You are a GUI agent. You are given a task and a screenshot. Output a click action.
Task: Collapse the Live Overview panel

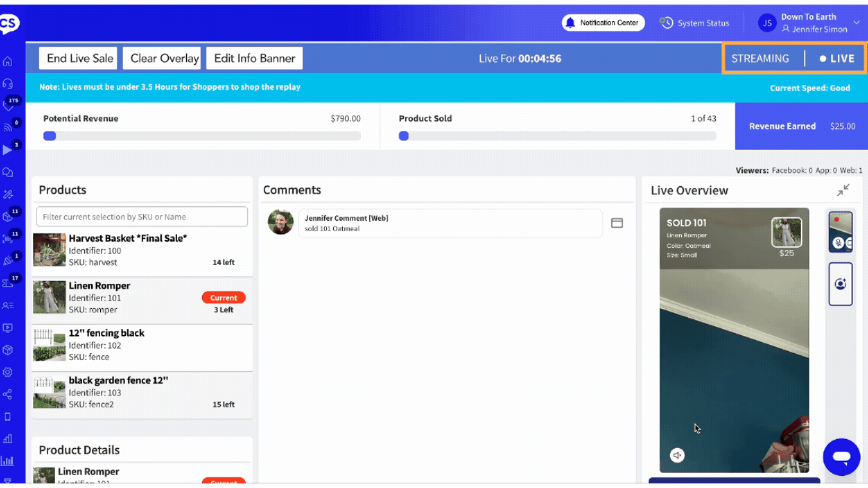tap(843, 190)
